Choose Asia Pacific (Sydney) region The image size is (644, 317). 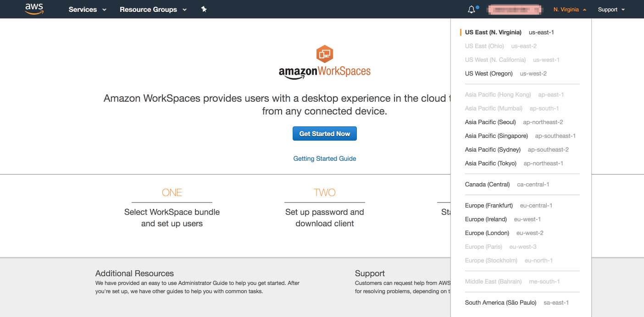pyautogui.click(x=493, y=150)
